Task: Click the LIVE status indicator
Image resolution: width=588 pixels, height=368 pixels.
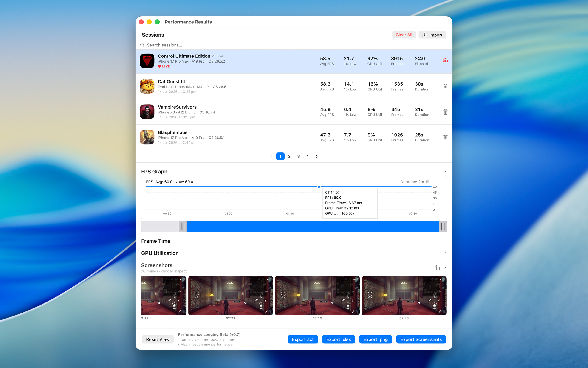Action: pos(164,66)
